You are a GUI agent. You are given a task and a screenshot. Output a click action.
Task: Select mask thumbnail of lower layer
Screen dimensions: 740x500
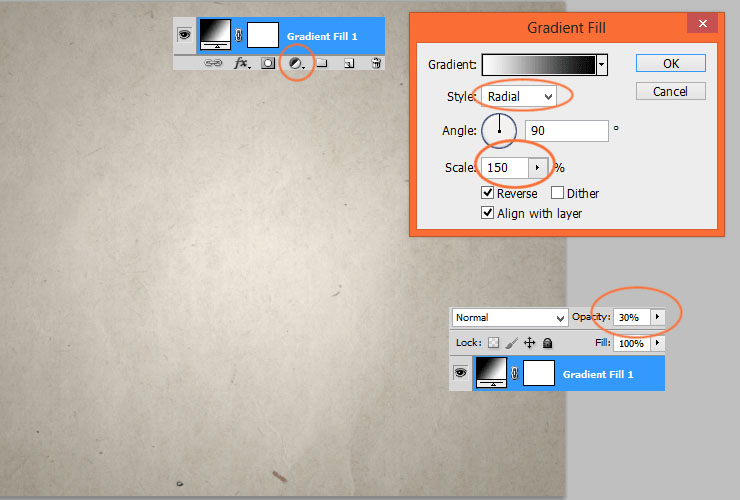538,373
